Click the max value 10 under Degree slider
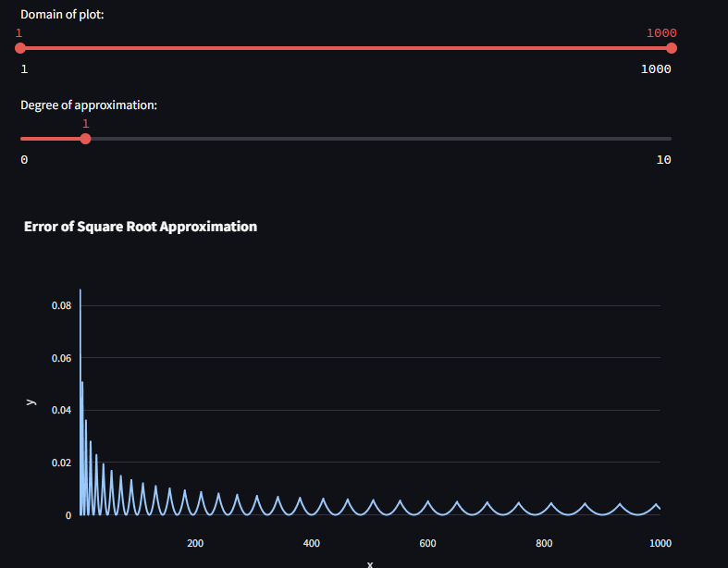The width and height of the screenshot is (728, 568). pos(663,160)
